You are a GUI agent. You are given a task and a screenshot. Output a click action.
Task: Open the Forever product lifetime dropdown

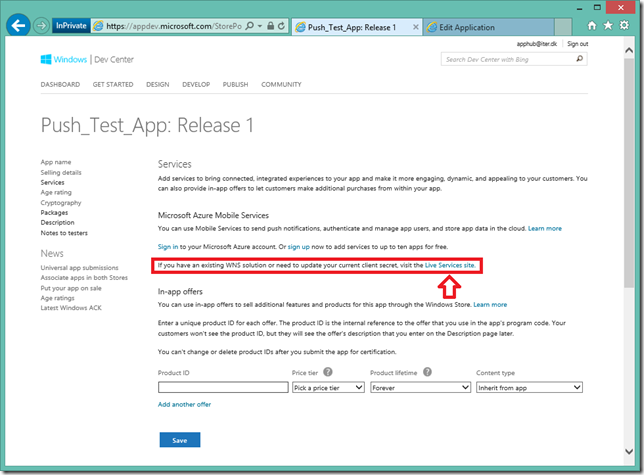(x=420, y=388)
